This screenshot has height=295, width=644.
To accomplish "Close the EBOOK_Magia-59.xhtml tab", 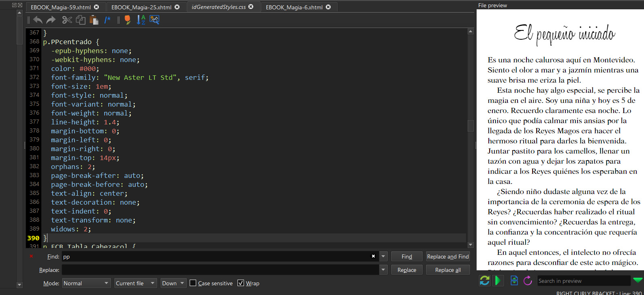I will click(96, 7).
